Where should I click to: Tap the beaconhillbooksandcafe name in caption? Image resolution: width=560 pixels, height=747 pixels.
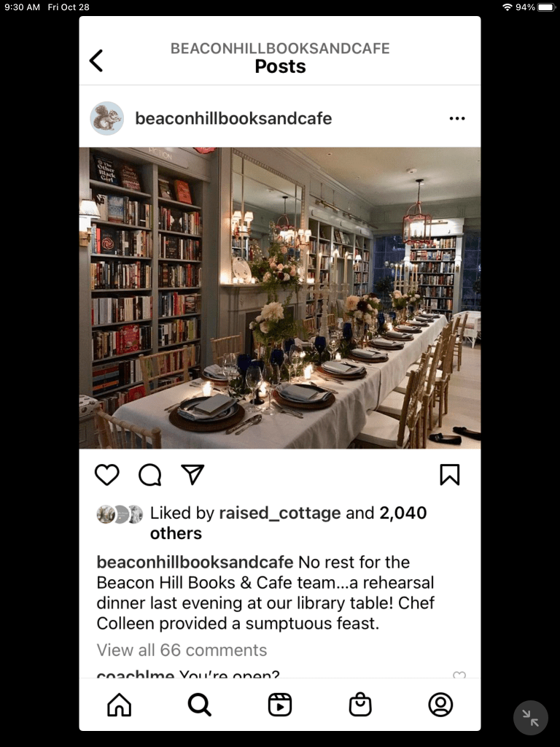195,562
